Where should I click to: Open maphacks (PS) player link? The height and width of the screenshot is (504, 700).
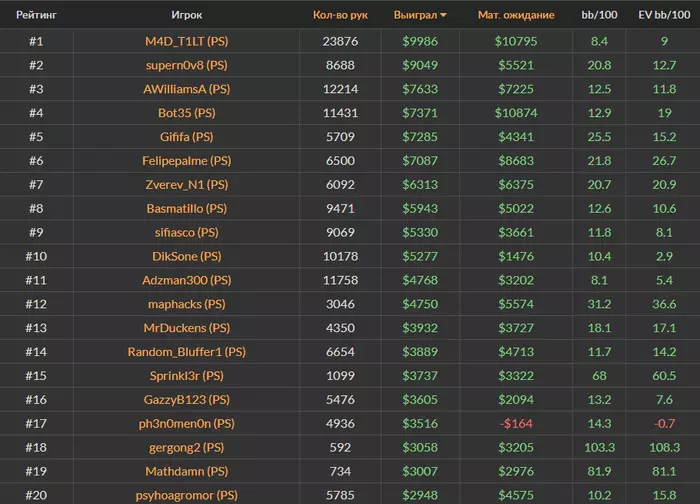tap(187, 304)
